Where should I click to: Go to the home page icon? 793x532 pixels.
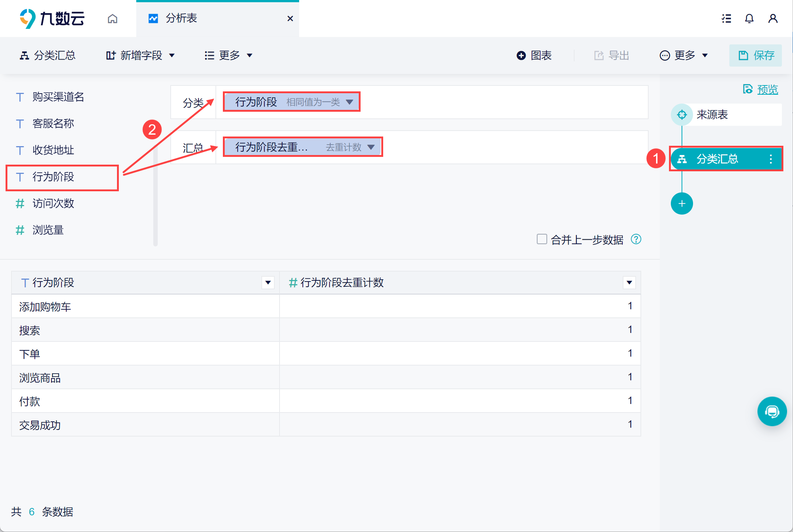(113, 18)
